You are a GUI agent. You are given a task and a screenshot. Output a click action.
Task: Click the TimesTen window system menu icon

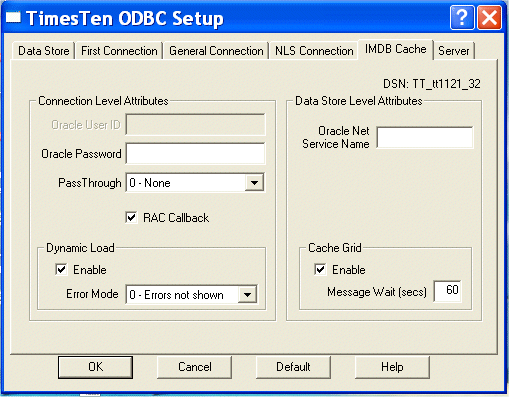tap(13, 17)
